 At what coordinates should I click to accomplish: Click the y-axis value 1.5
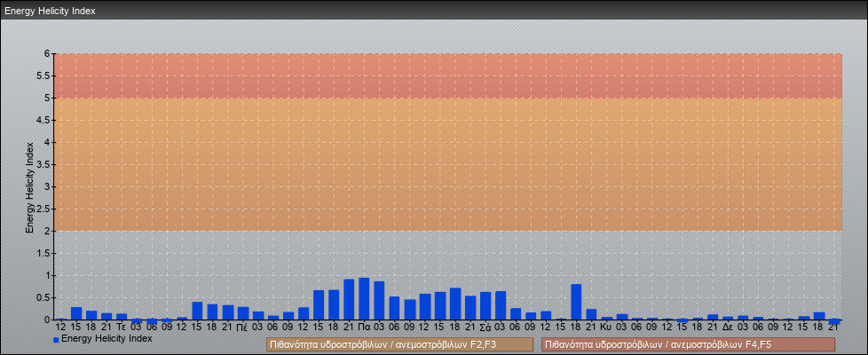pyautogui.click(x=43, y=253)
